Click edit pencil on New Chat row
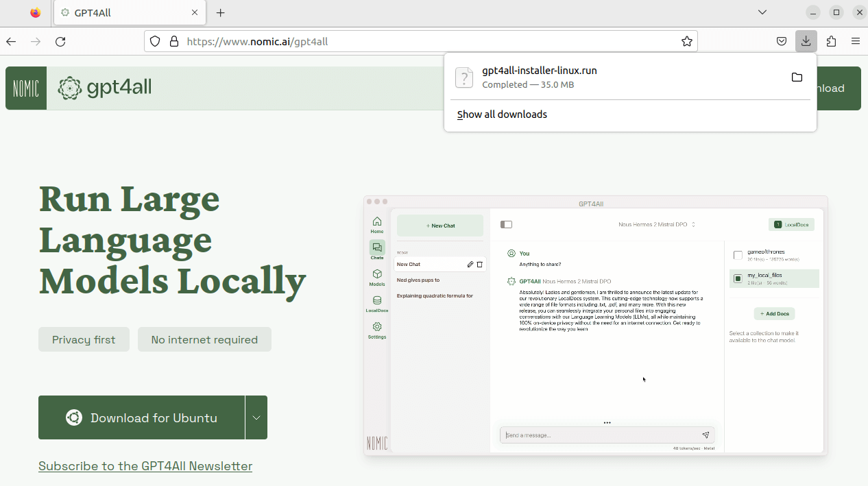868x486 pixels. click(x=470, y=264)
